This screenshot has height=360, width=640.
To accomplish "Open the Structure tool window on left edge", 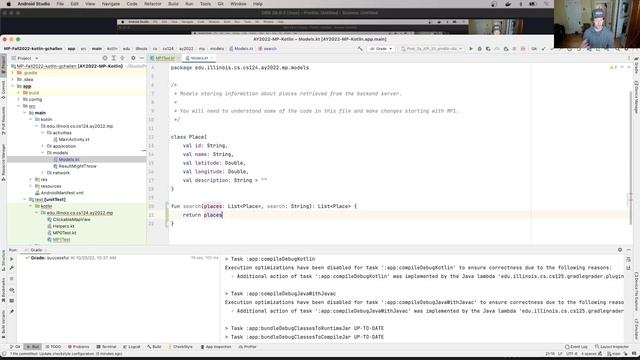I will point(3,260).
